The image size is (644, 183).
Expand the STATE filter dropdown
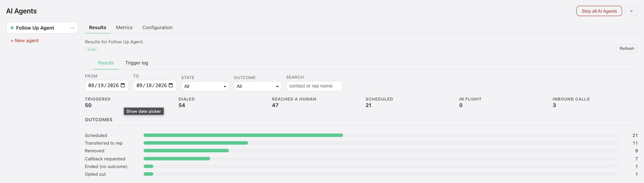pyautogui.click(x=205, y=86)
